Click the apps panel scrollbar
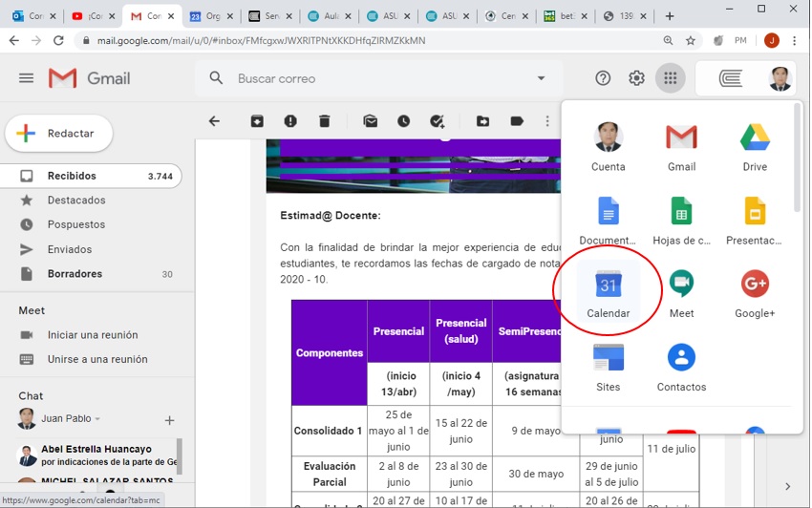 [797, 157]
